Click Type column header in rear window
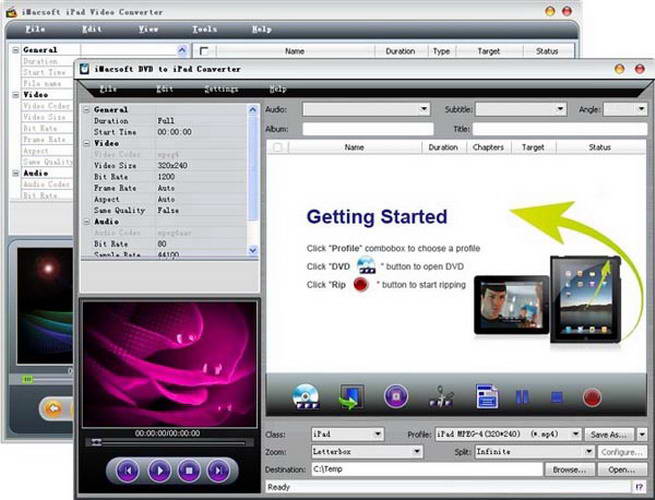This screenshot has width=655, height=500. coord(442,51)
